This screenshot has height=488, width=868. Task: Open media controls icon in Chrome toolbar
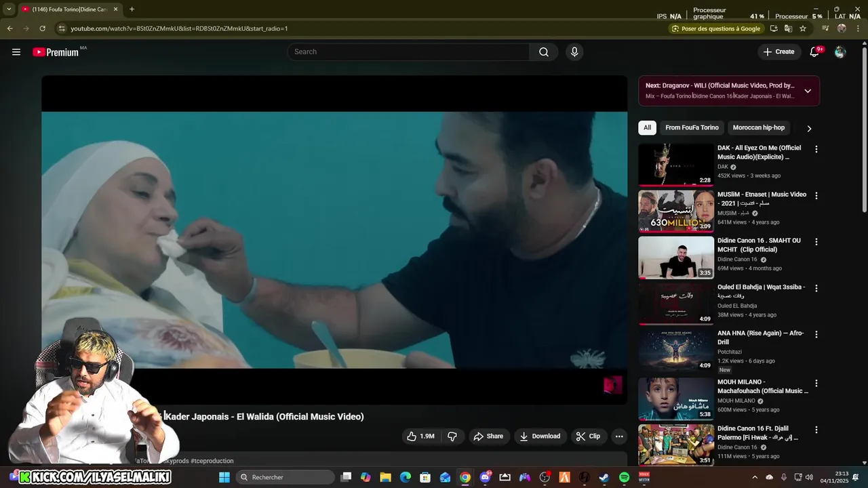tap(825, 28)
